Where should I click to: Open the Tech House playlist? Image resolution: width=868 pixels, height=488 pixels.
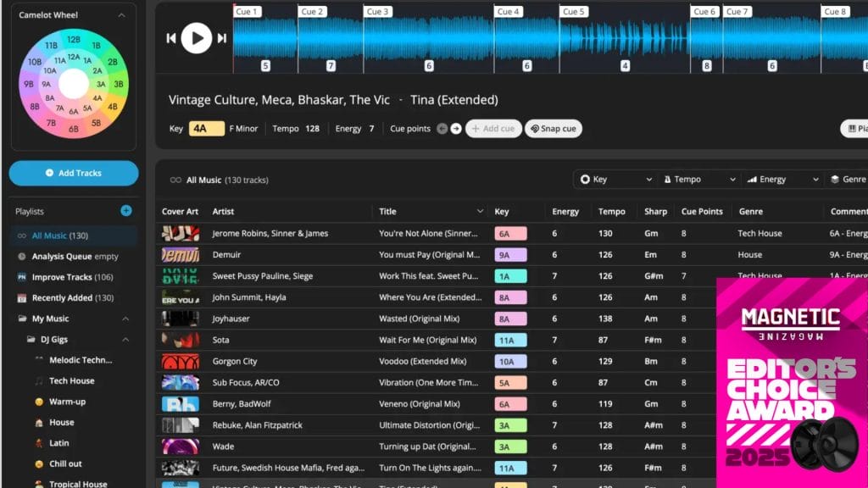[71, 381]
